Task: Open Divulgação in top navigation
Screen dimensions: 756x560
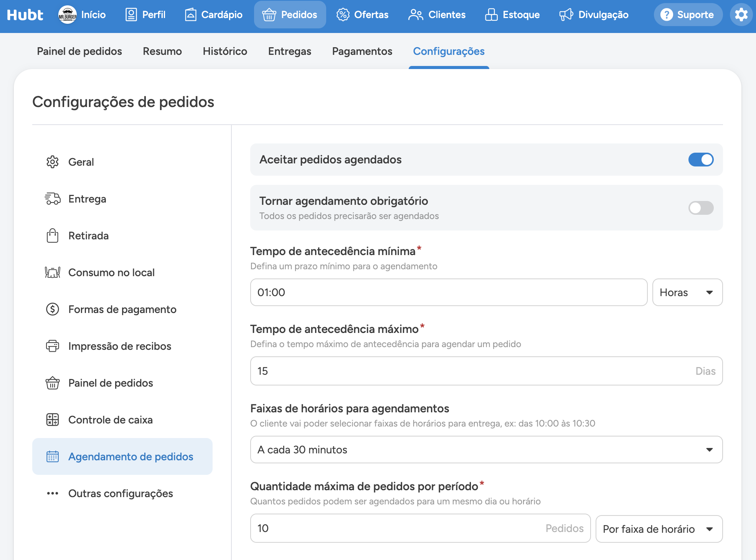Action: (x=594, y=15)
